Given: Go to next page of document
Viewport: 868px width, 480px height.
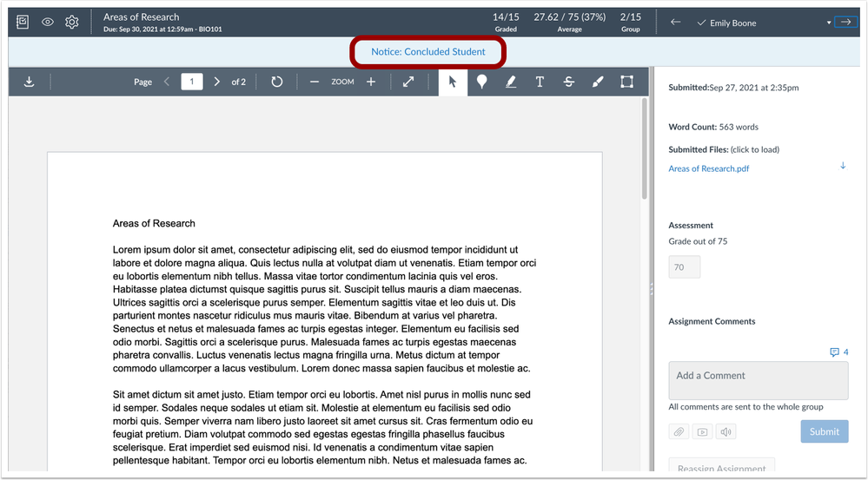Looking at the screenshot, I should point(217,82).
